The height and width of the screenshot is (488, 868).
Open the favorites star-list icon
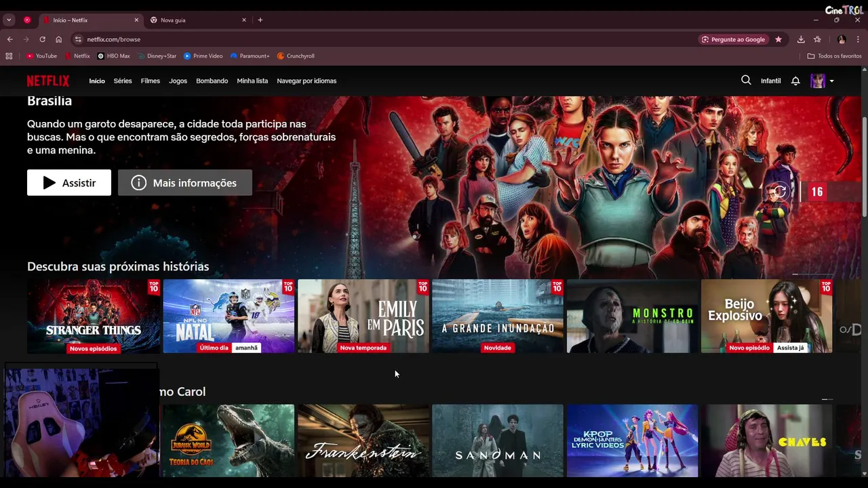coord(817,39)
